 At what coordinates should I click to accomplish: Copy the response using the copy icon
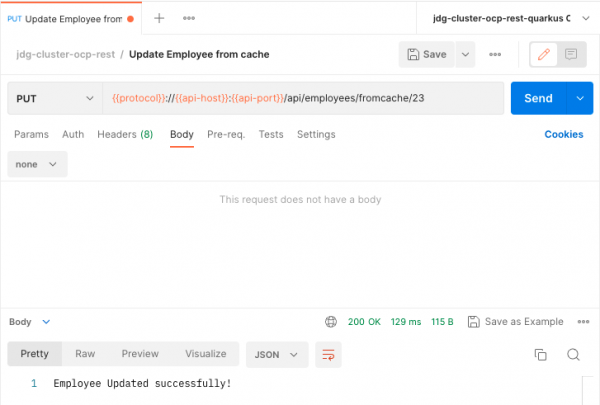541,354
